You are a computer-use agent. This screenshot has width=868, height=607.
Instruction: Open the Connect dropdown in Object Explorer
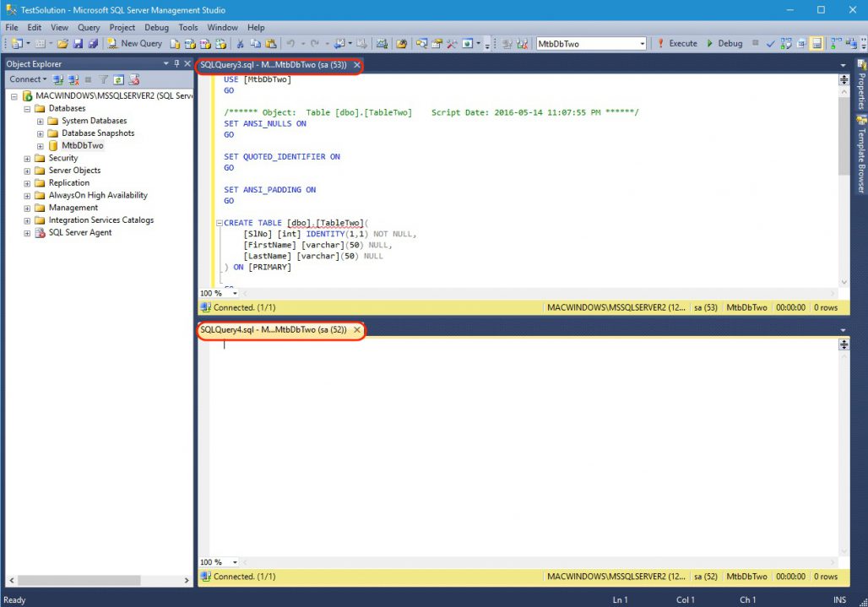(28, 79)
